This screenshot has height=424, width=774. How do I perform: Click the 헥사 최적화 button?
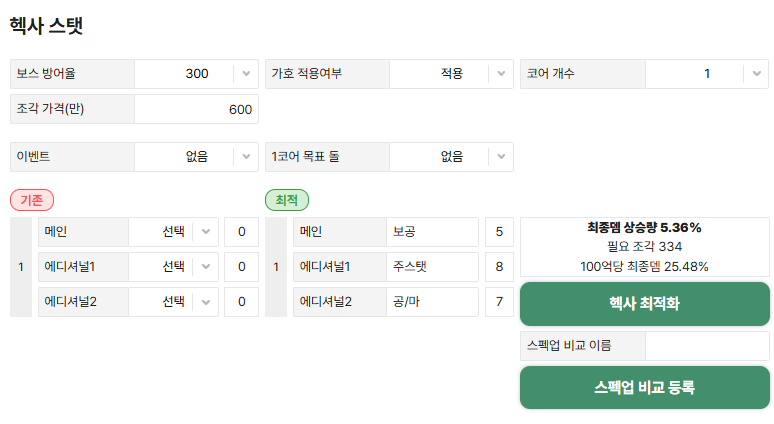click(x=645, y=304)
